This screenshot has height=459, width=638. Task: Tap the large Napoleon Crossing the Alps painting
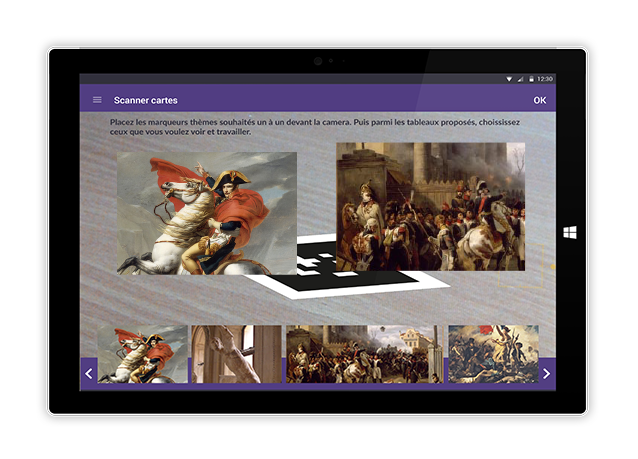207,213
